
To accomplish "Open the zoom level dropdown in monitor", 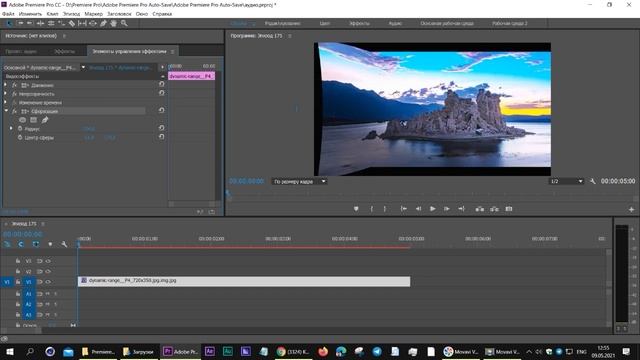I will 299,181.
